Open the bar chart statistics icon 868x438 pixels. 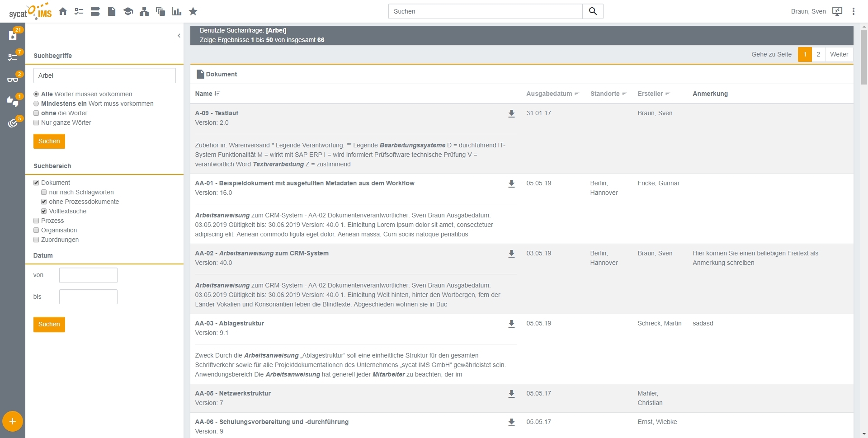point(177,11)
